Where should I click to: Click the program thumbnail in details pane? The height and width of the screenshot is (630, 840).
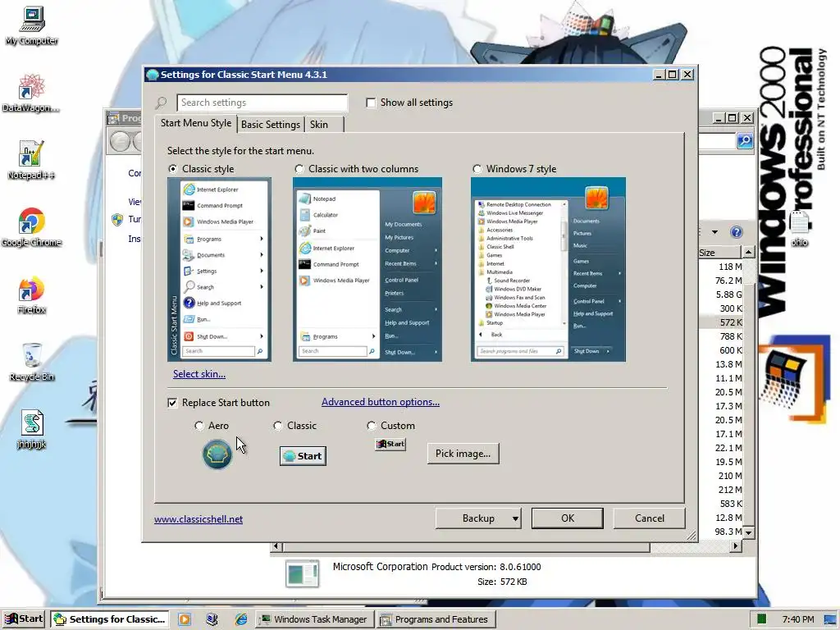pos(303,573)
